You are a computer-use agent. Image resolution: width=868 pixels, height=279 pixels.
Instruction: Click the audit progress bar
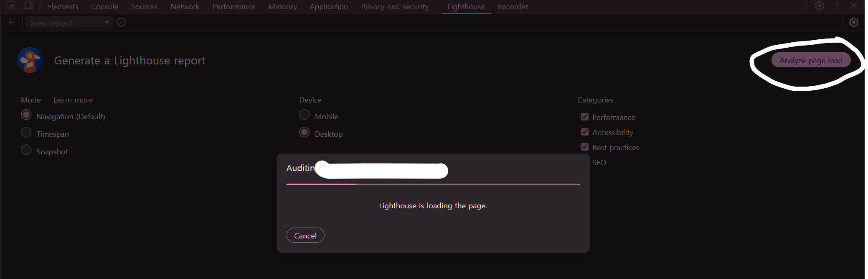click(x=433, y=184)
